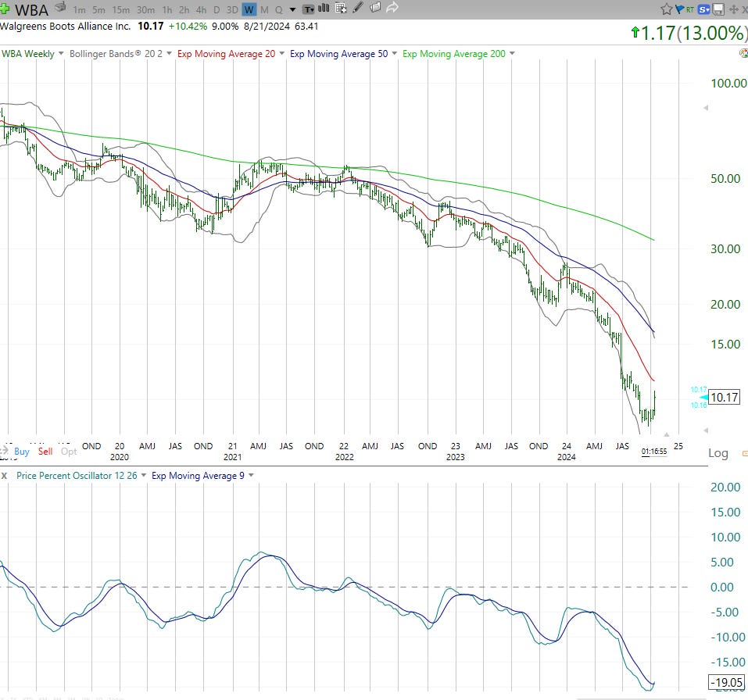748x700 pixels.
Task: Click the bar chart type icon
Action: click(x=324, y=8)
